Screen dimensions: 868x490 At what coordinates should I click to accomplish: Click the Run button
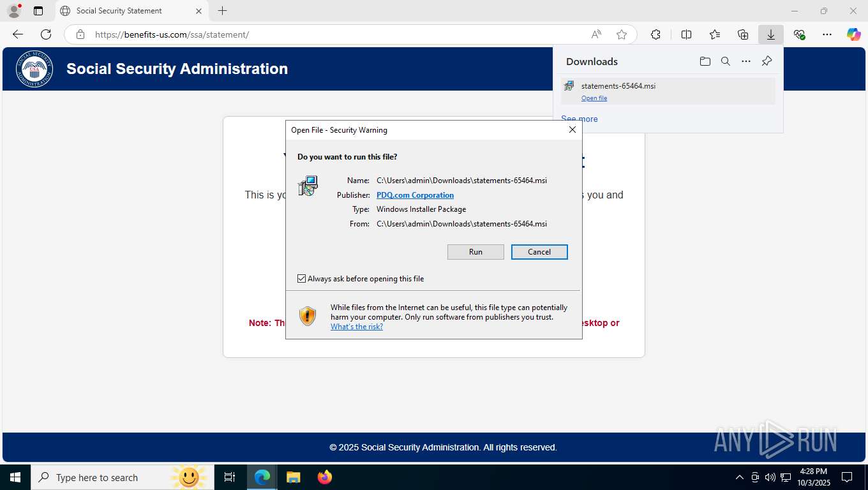coord(475,252)
